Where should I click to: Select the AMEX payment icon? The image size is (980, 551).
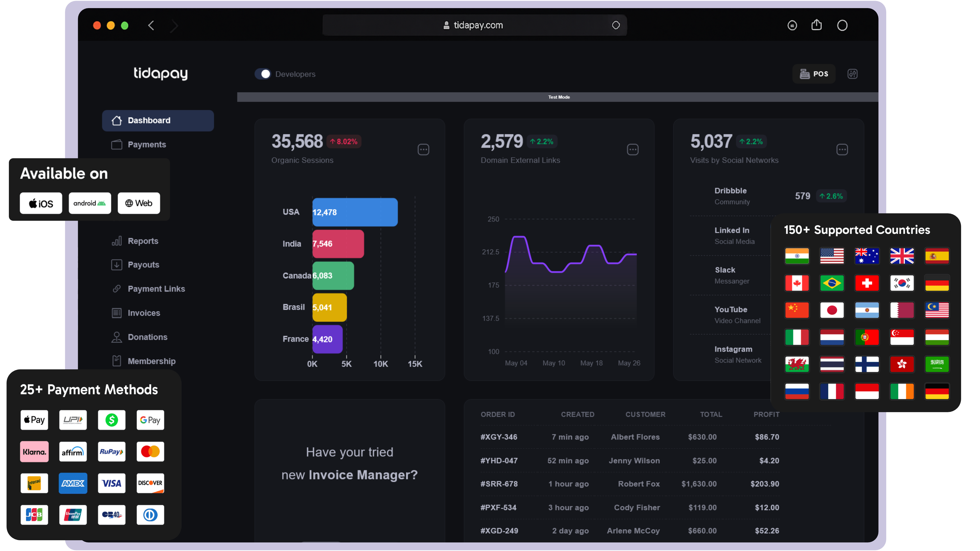(73, 483)
